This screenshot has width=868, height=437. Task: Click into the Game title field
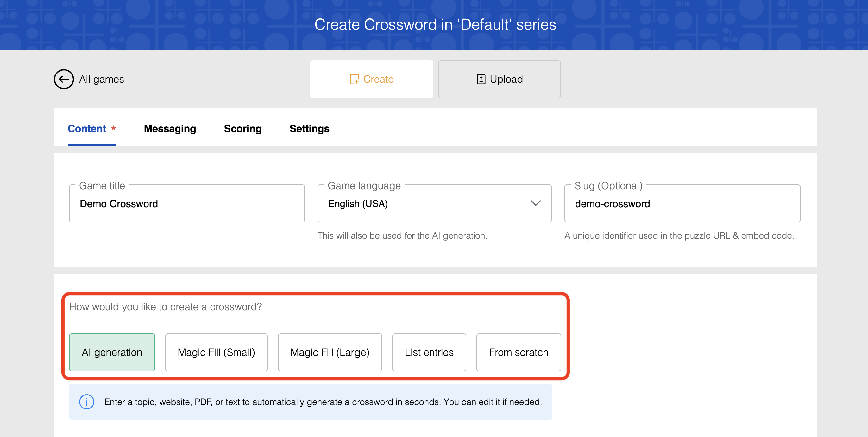187,203
